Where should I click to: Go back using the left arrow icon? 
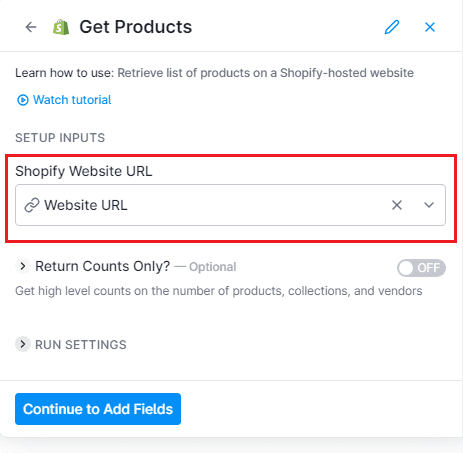(x=31, y=27)
